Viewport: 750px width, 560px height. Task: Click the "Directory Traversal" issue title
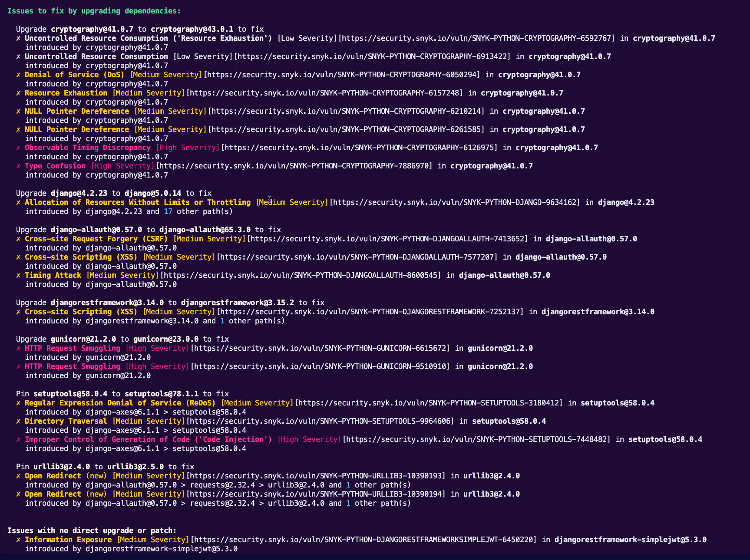(x=66, y=421)
